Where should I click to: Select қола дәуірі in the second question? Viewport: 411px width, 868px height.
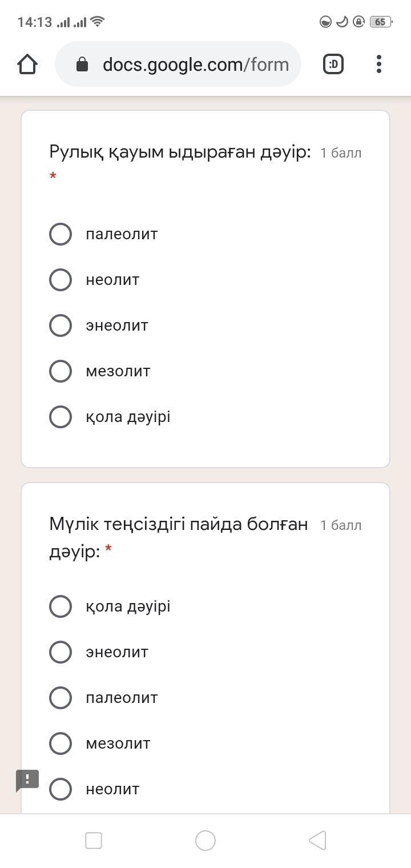pyautogui.click(x=61, y=606)
